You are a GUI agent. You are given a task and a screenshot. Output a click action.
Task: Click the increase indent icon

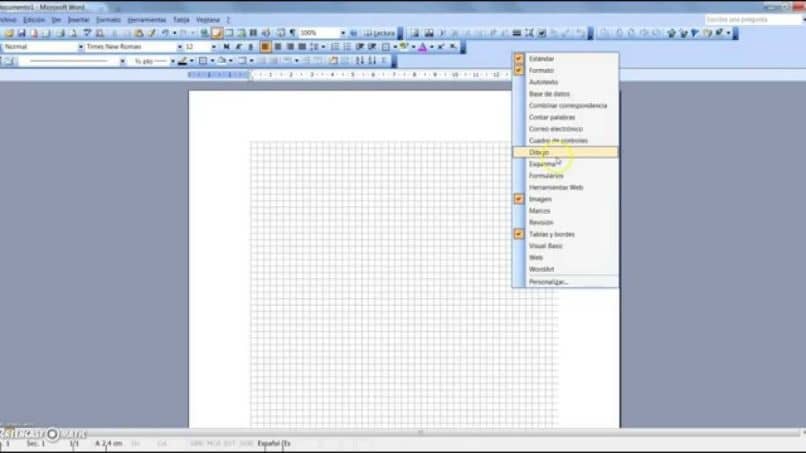[x=372, y=47]
